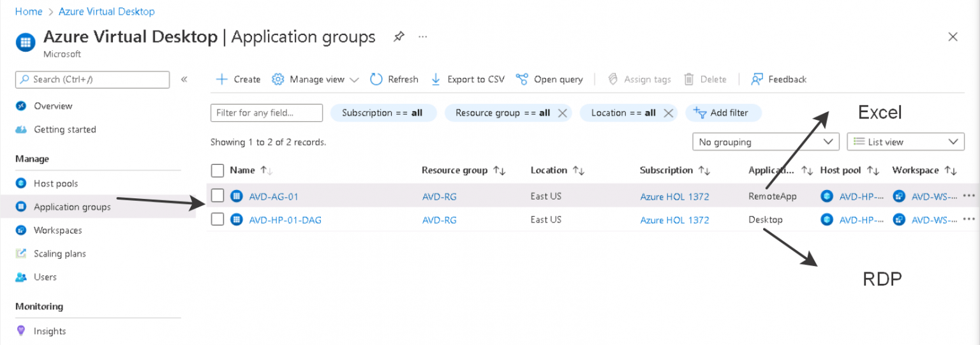Screen dimensions: 980x345
Task: Sort by Host pool column arrows
Action: pyautogui.click(x=874, y=170)
